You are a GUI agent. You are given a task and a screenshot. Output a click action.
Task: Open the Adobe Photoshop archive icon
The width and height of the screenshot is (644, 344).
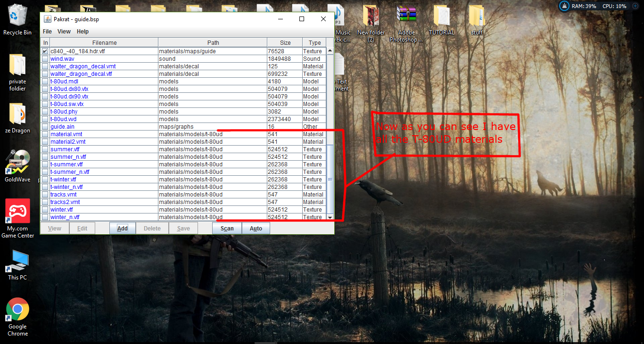click(x=406, y=23)
